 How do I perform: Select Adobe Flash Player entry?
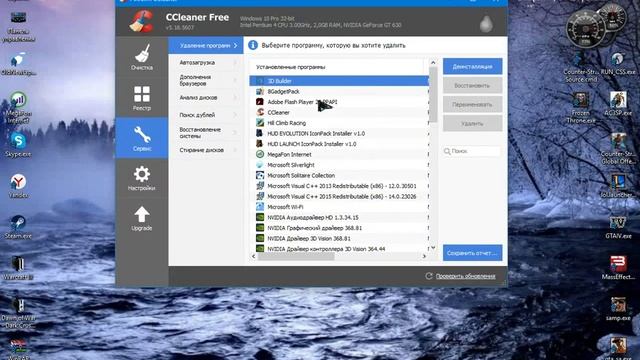pos(339,102)
